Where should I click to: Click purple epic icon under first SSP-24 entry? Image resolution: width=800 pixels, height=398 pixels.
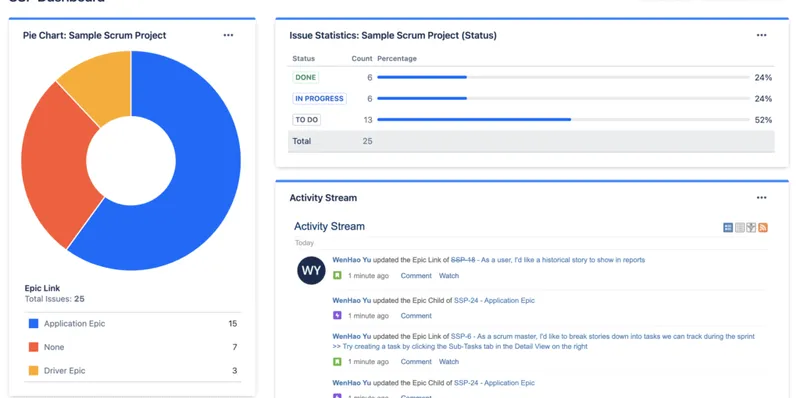[337, 316]
